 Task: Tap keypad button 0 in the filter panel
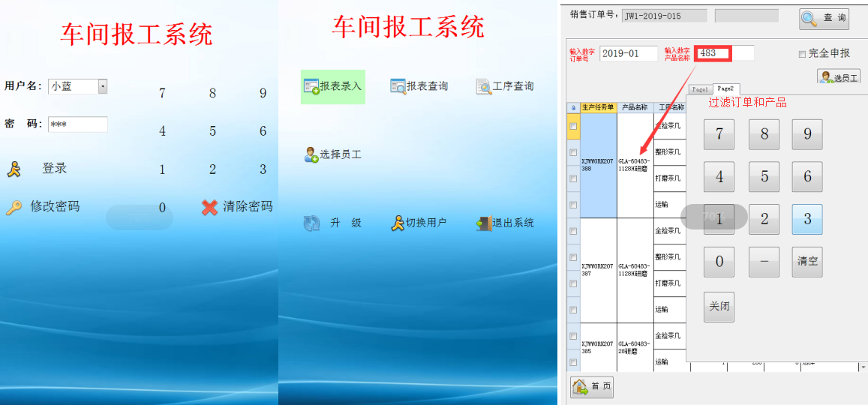(719, 262)
